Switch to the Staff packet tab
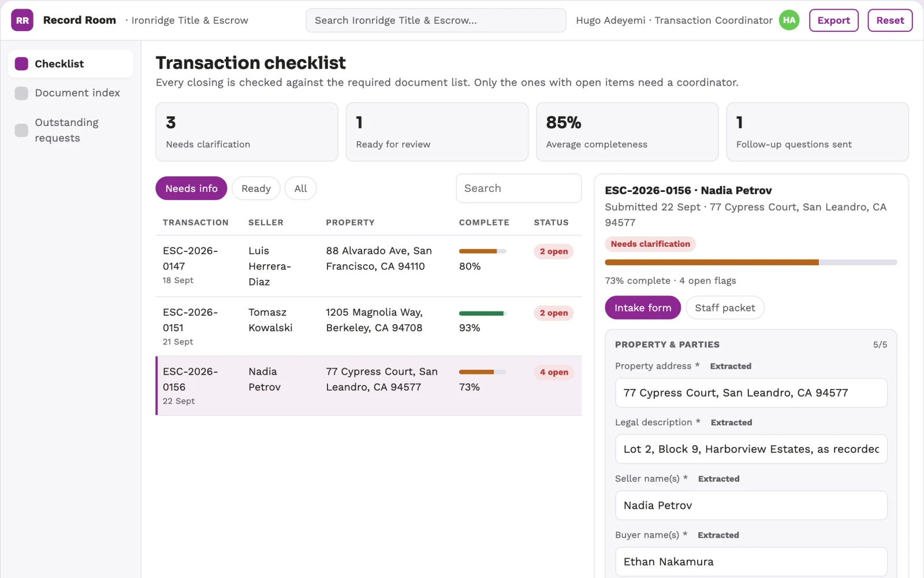 pos(725,307)
